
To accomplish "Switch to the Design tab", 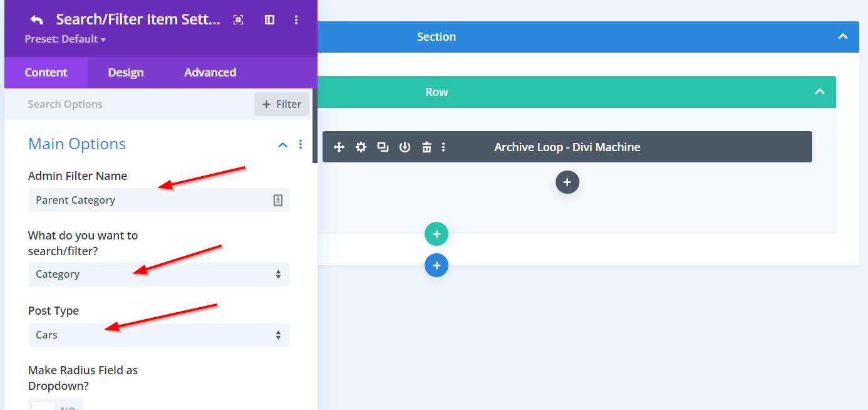I will 126,73.
